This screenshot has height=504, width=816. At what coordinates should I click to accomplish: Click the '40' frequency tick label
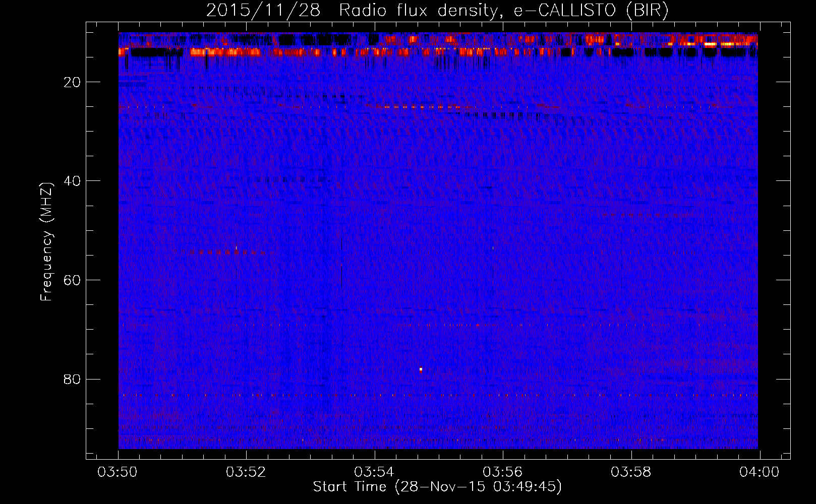[x=72, y=181]
